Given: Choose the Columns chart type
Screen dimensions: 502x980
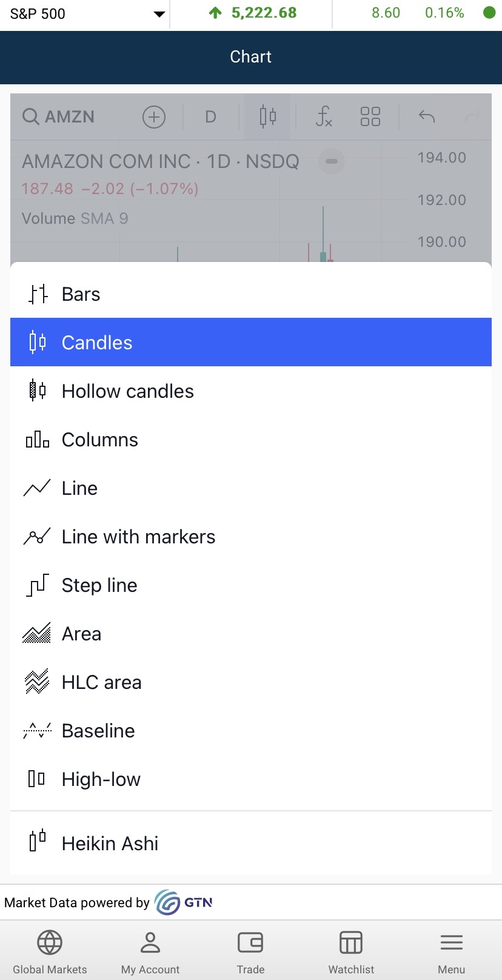Looking at the screenshot, I should pyautogui.click(x=251, y=440).
